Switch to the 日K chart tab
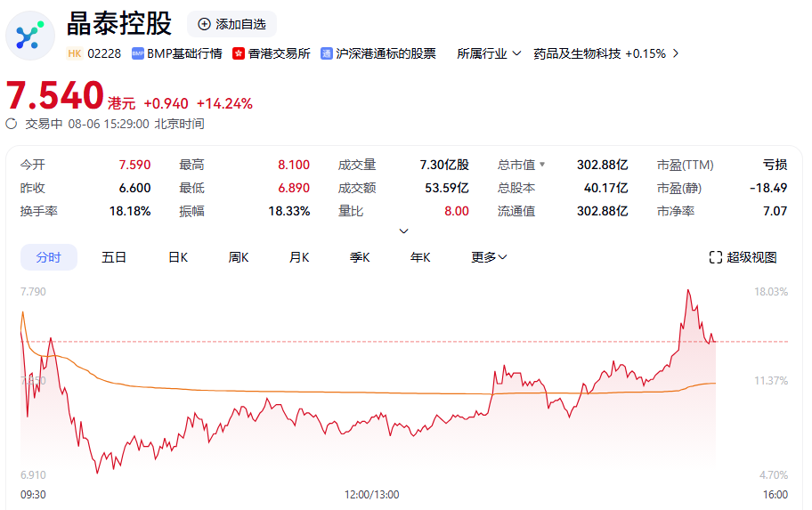This screenshot has width=812, height=510. point(178,257)
